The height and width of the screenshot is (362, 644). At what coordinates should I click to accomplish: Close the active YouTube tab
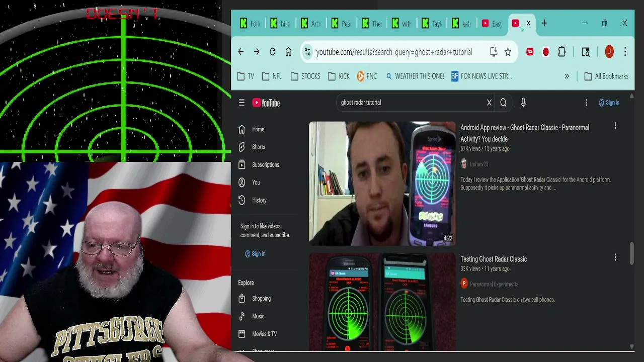[x=528, y=23]
